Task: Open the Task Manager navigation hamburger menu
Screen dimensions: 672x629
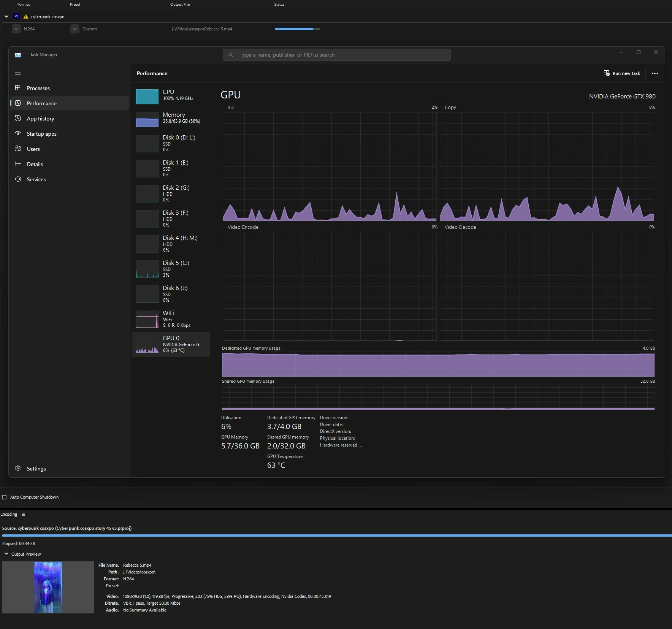Action: (18, 73)
